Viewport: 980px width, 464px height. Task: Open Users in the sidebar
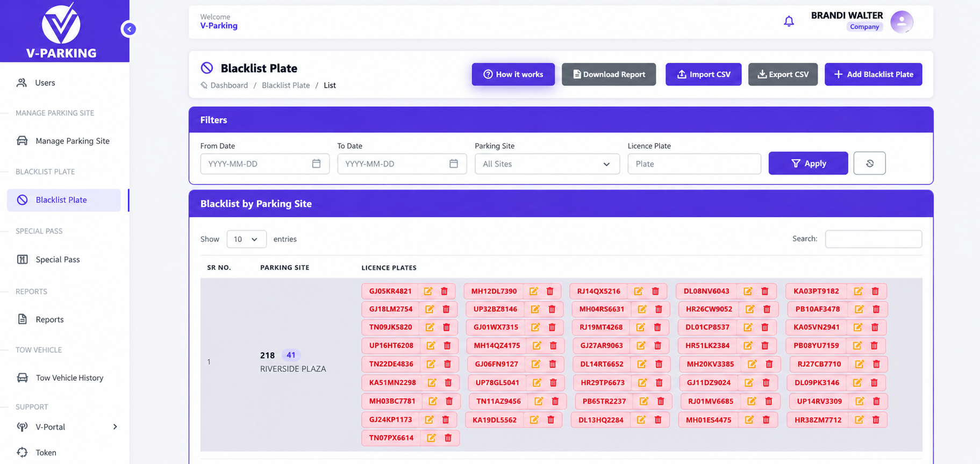[45, 83]
